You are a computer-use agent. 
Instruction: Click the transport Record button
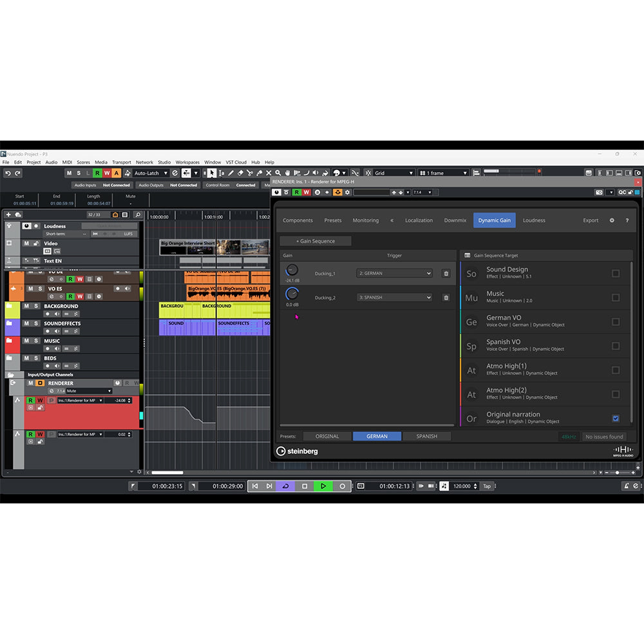click(x=342, y=486)
